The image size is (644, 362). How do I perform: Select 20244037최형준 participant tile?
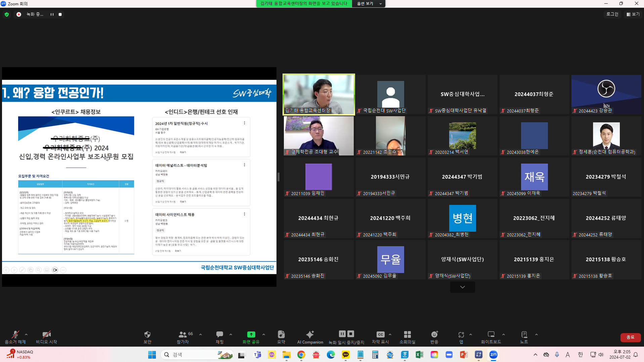[534, 94]
